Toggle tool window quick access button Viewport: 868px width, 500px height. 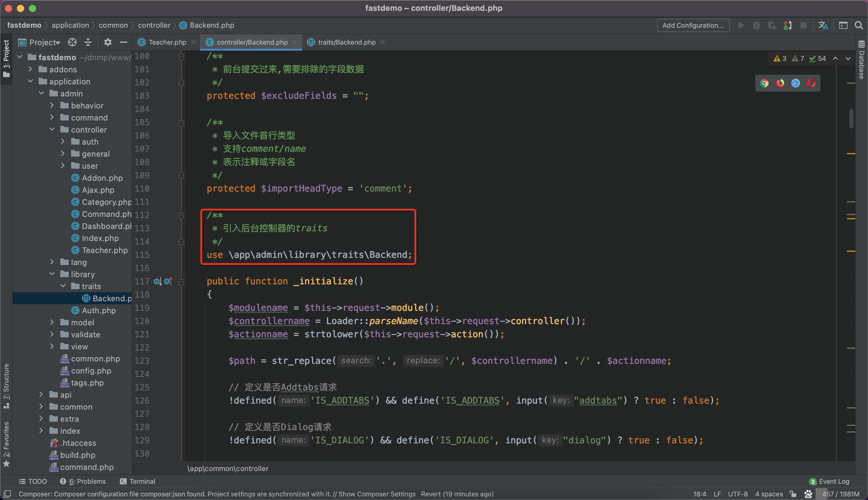[x=7, y=494]
